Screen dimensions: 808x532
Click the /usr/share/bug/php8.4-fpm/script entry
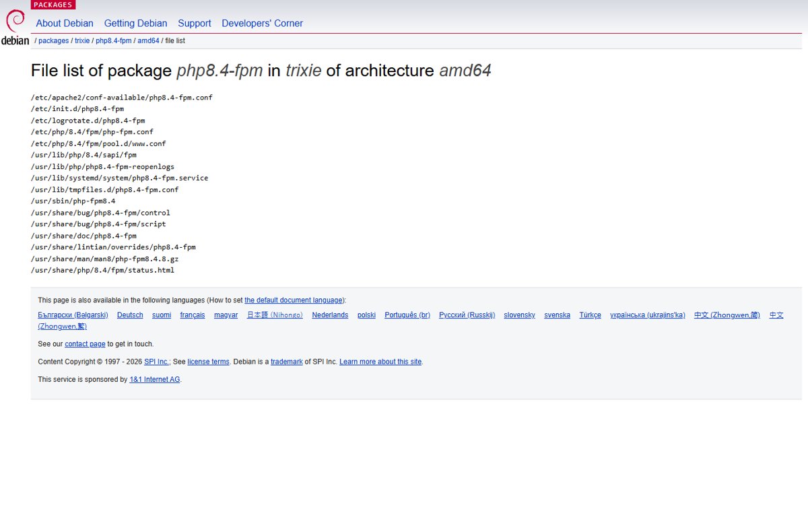98,224
